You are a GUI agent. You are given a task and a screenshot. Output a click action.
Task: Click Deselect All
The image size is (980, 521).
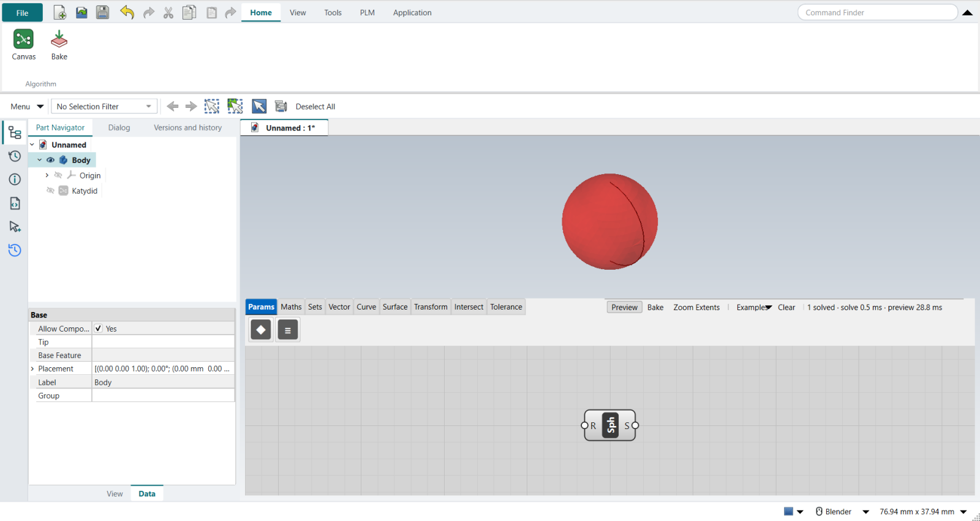pos(315,107)
